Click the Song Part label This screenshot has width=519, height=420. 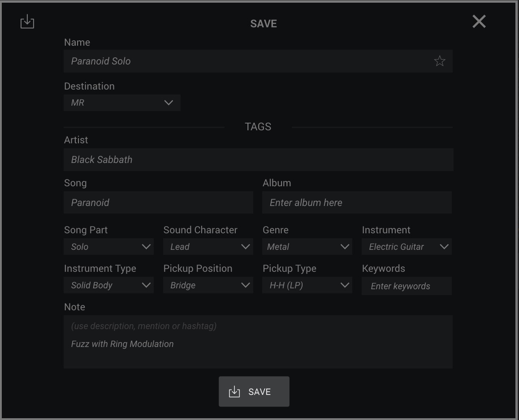[x=86, y=230]
